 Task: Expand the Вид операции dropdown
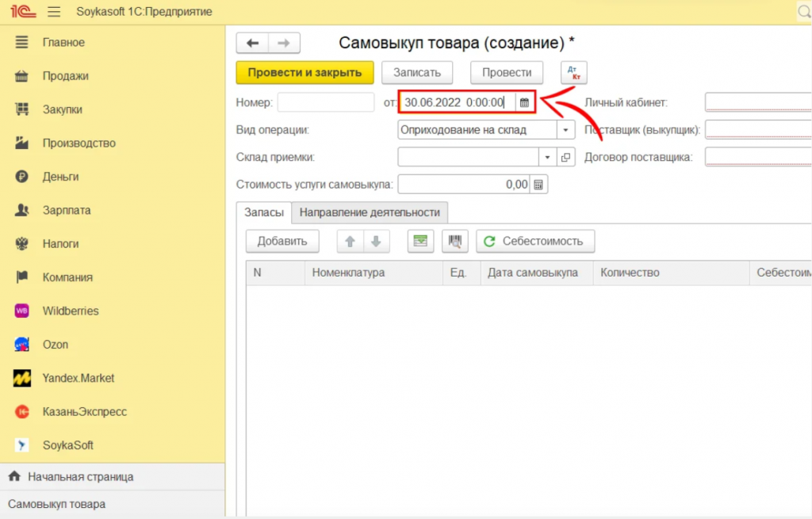pos(565,130)
